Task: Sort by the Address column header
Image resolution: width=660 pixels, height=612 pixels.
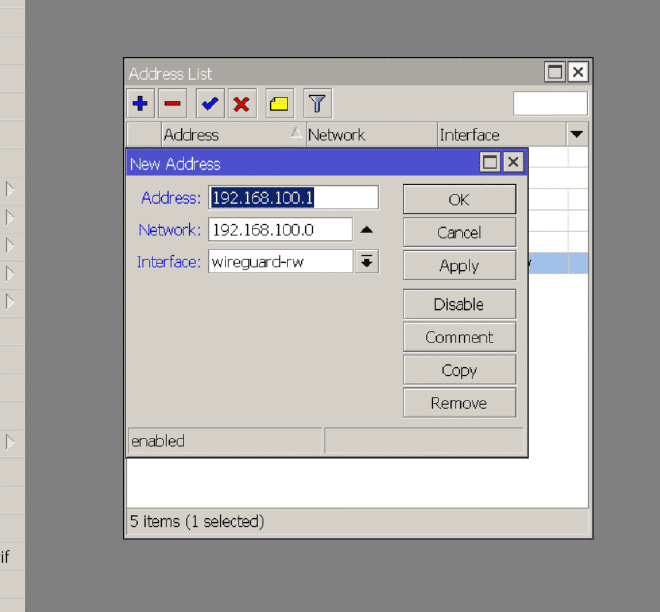Action: pyautogui.click(x=233, y=135)
